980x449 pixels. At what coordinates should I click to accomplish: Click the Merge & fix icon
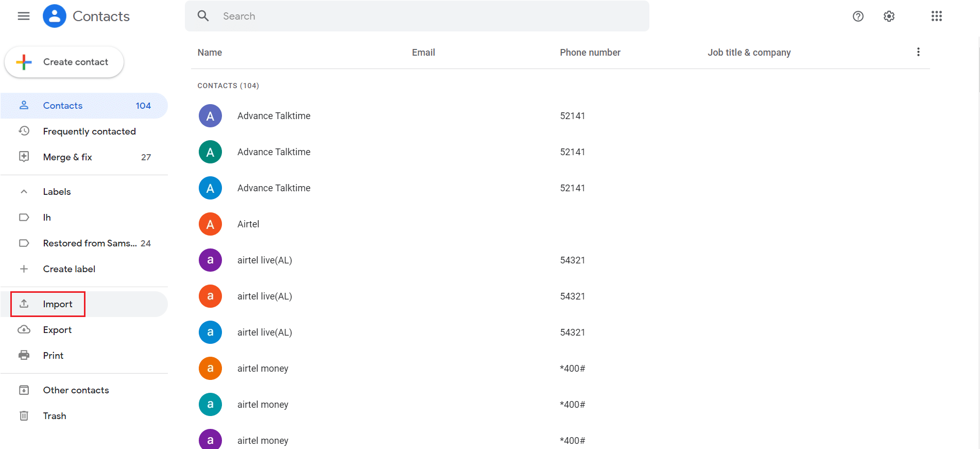coord(24,157)
